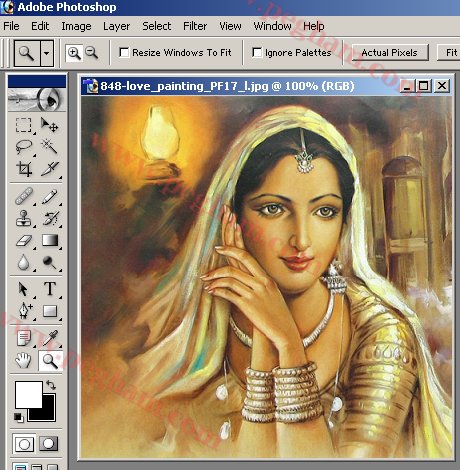Select the Hand tool

23,360
